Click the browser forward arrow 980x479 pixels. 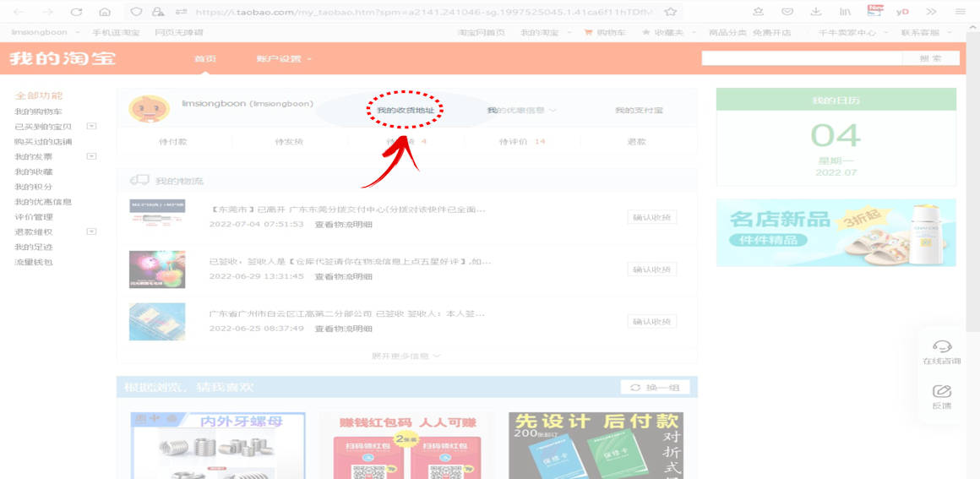tap(47, 12)
